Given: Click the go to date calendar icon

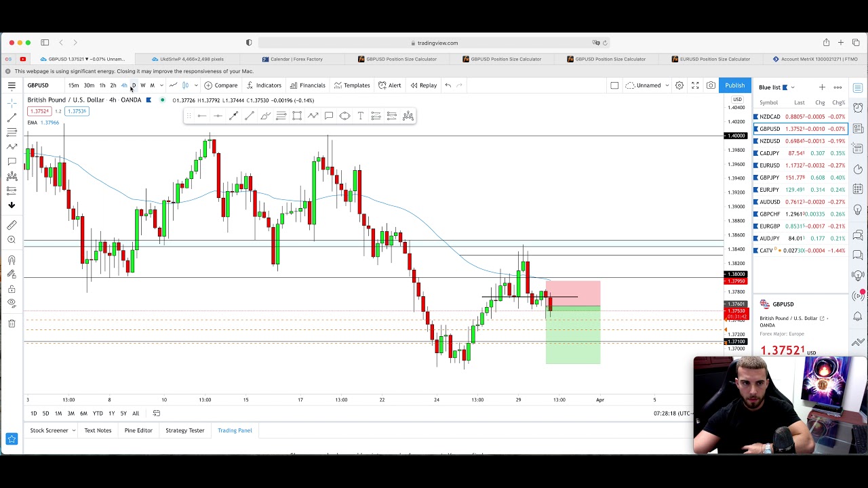Looking at the screenshot, I should 157,413.
